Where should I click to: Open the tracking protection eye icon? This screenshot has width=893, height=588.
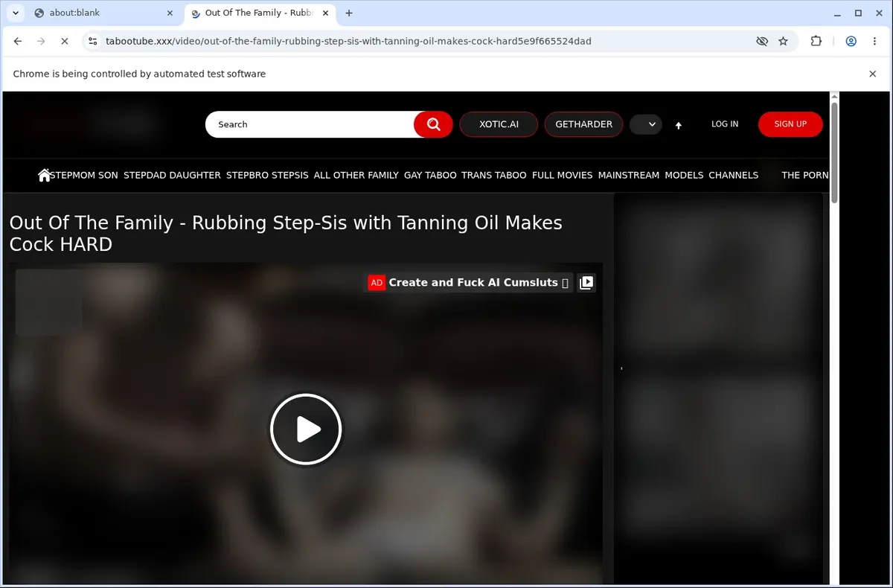[761, 42]
